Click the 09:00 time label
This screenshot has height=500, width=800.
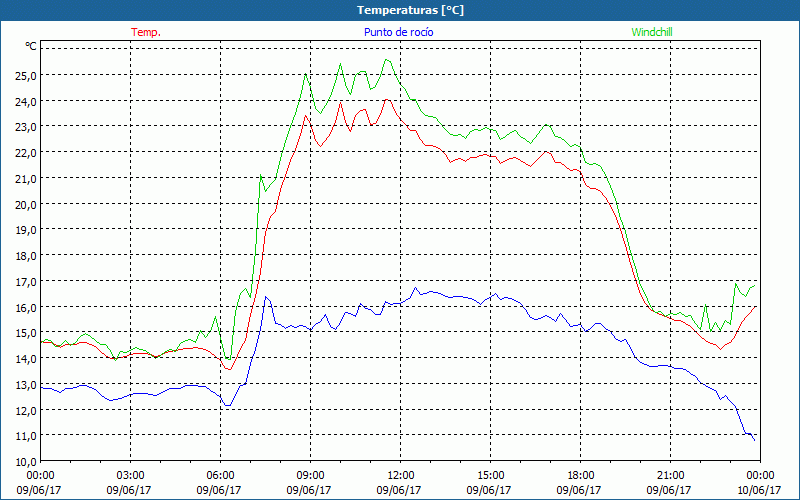coord(310,475)
